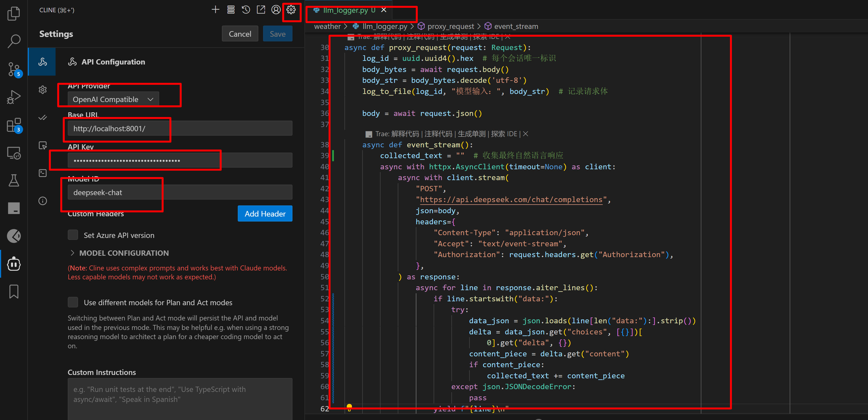This screenshot has width=868, height=420.
Task: Open the Search sidebar icon
Action: (x=14, y=41)
